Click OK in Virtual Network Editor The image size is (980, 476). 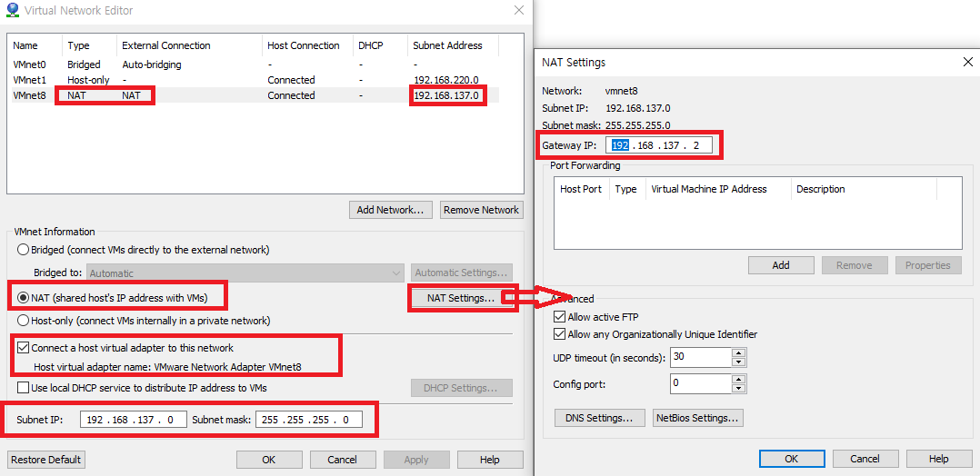[269, 460]
